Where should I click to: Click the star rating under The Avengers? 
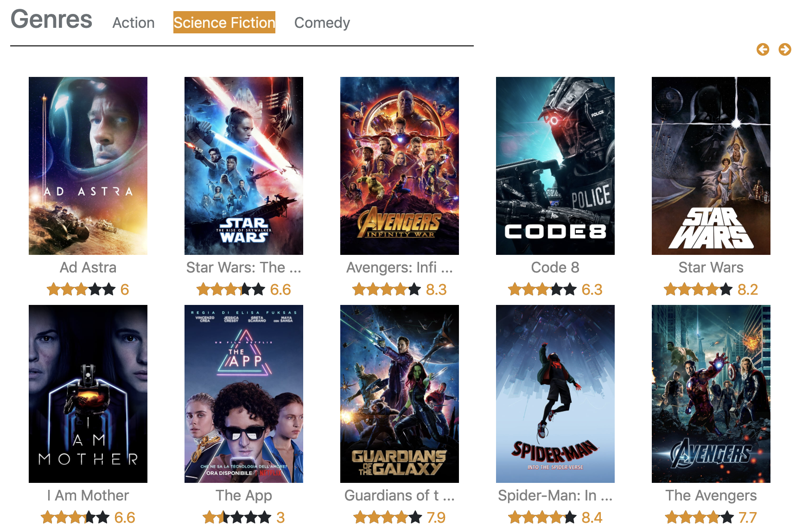click(699, 518)
